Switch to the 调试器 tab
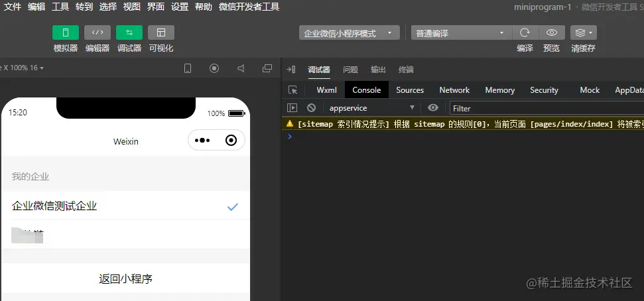Screen dimensions: 644x301 point(319,70)
